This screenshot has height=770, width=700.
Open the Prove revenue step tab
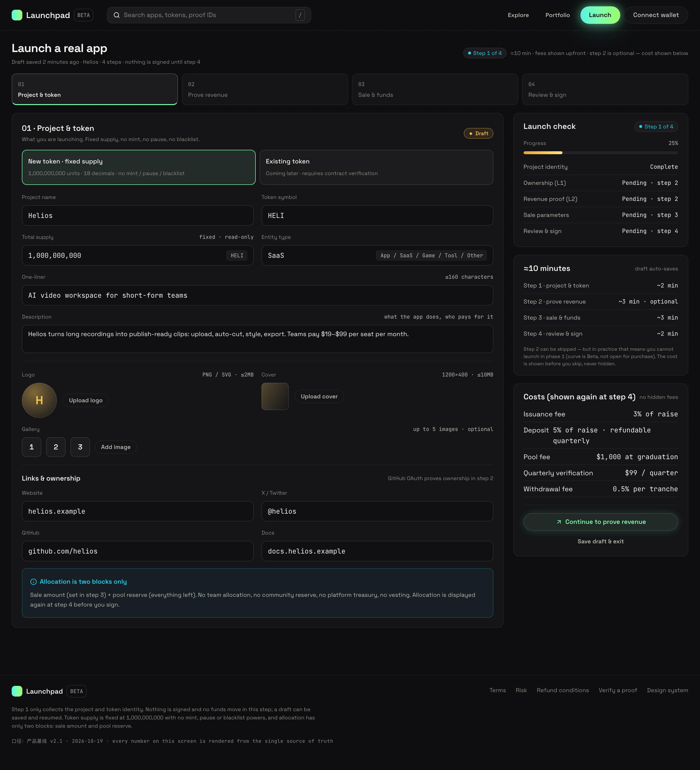[x=265, y=89]
